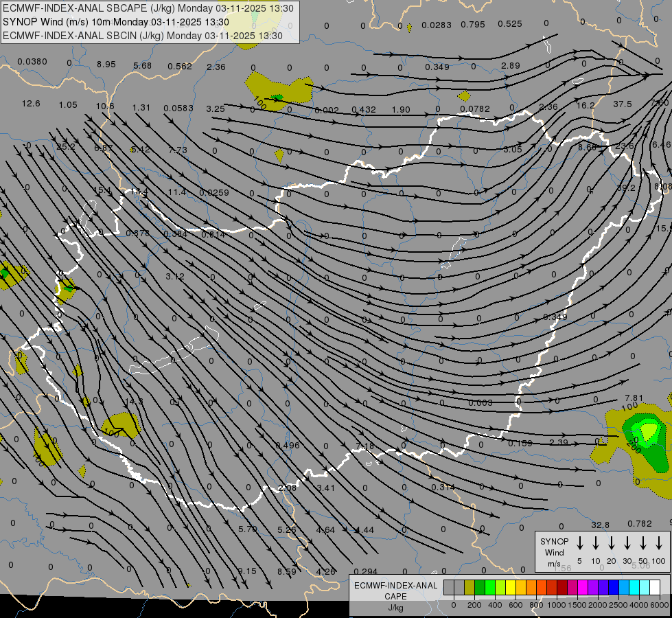Select the bright magenta CAPE legend swatch
Image resolution: width=672 pixels, height=618 pixels.
583,587
